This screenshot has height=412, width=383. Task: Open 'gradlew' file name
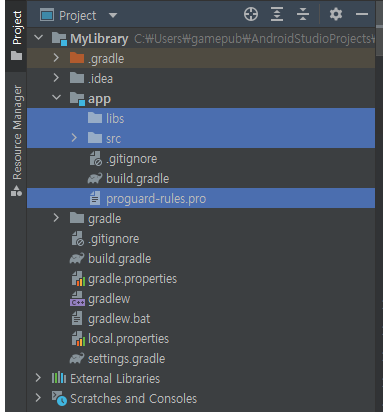point(109,299)
